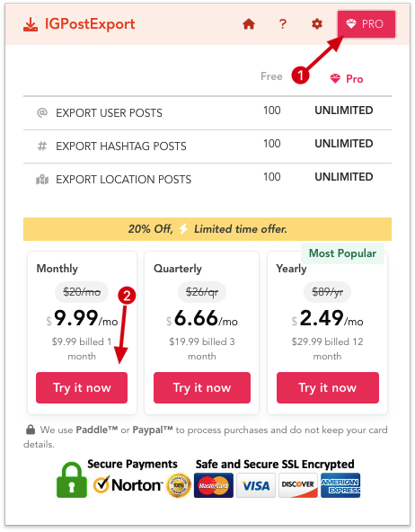Click the IGPostExport title text
415x532 pixels.
coord(90,24)
